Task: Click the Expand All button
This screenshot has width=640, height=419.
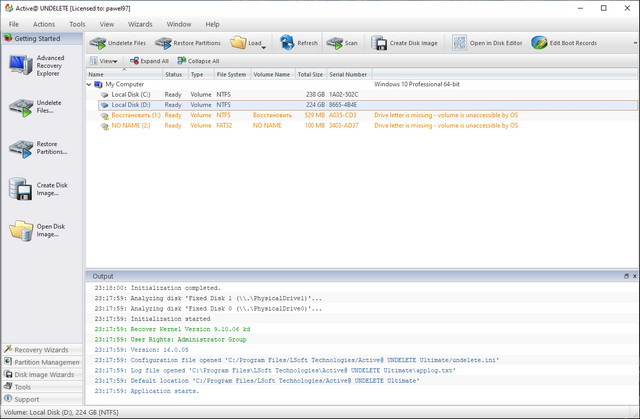Action: [x=148, y=61]
